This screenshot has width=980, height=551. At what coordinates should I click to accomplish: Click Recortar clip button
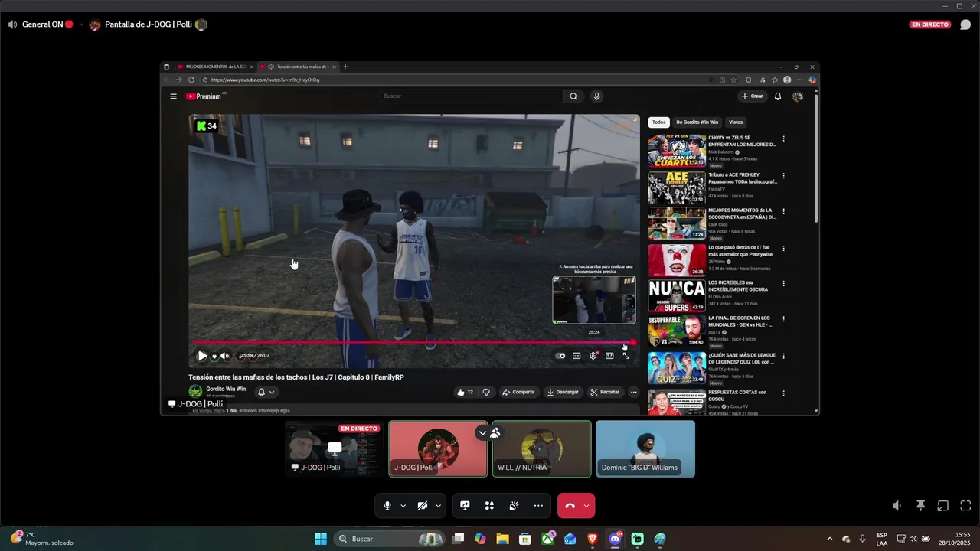[x=605, y=392]
